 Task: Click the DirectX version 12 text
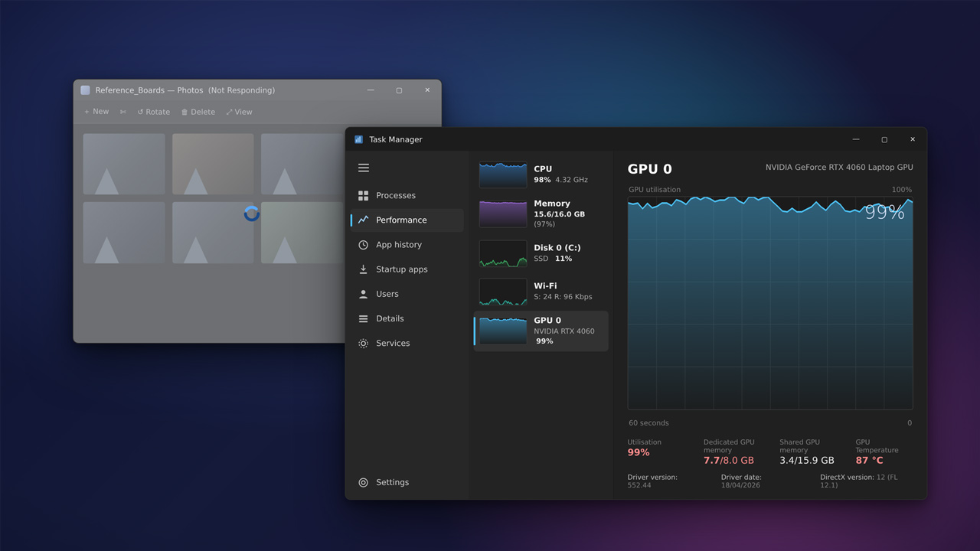(x=859, y=481)
